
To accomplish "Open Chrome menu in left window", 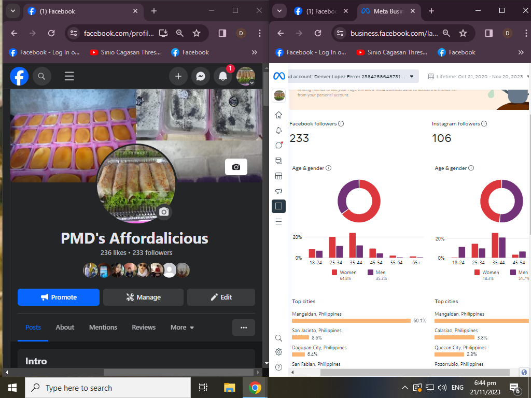I will 260,33.
